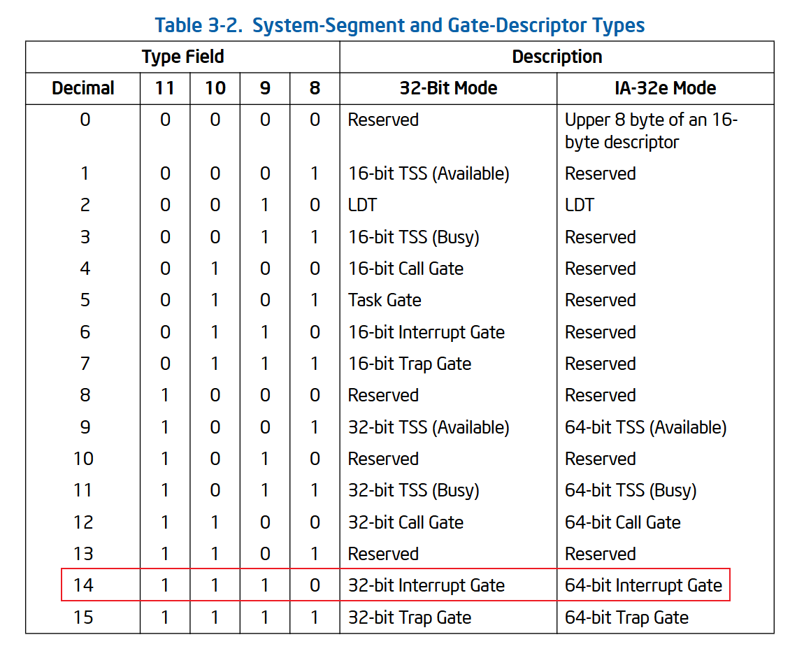Viewport: 811px width, 672px height.
Task: Click the "16-bit Interrupt Gate" cell
Action: (426, 332)
